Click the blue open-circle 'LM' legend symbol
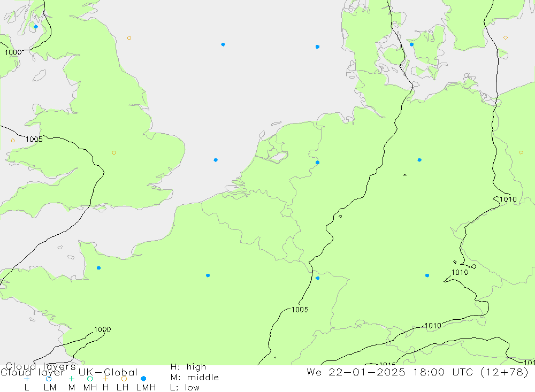This screenshot has height=392, width=535. coord(49,379)
